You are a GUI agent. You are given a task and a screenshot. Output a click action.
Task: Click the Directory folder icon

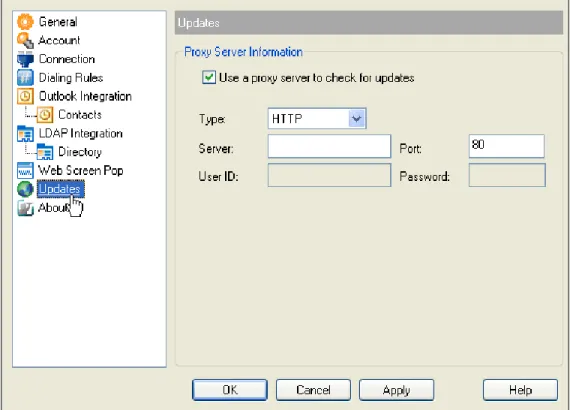pyautogui.click(x=45, y=152)
